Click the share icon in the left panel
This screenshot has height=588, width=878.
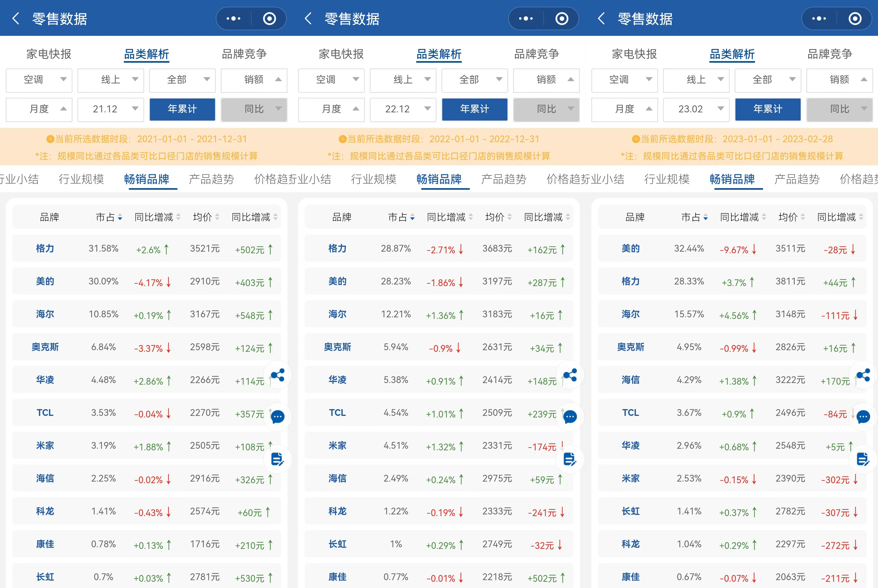(x=277, y=375)
